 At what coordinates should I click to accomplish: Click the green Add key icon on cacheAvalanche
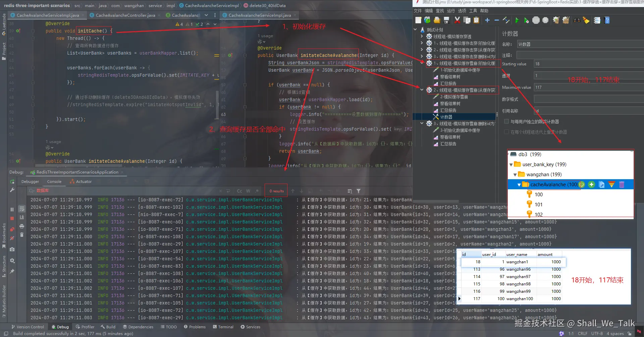click(591, 185)
